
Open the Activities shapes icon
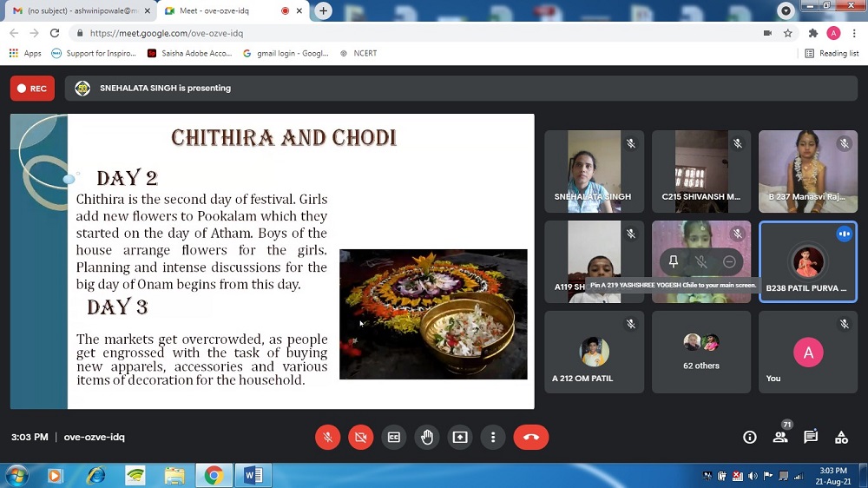(841, 437)
